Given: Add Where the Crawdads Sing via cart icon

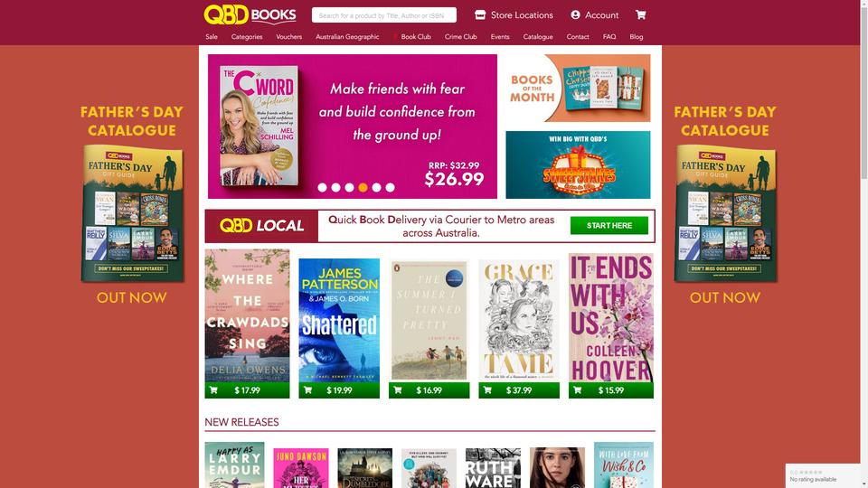Looking at the screenshot, I should click(x=213, y=390).
